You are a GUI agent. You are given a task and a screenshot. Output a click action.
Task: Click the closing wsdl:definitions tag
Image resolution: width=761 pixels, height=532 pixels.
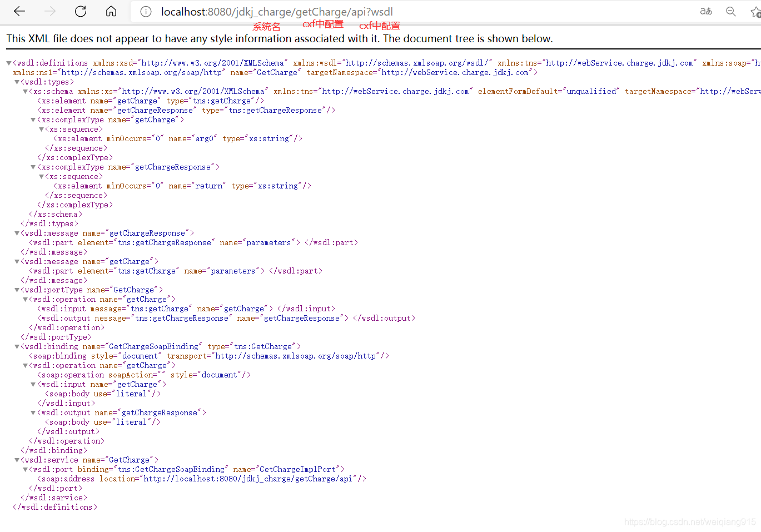(x=55, y=507)
